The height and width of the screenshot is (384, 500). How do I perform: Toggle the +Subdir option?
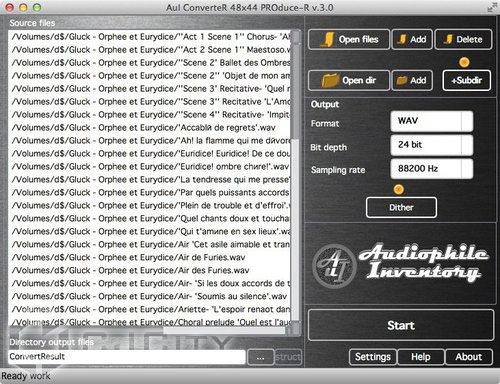tap(467, 80)
